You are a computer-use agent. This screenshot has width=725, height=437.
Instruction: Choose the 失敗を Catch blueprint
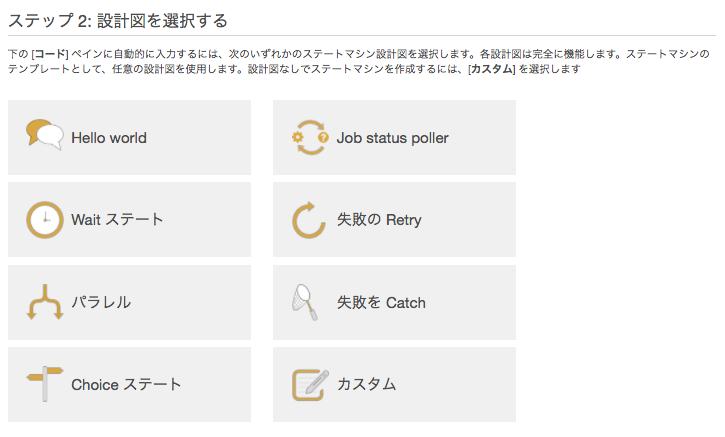coord(394,302)
